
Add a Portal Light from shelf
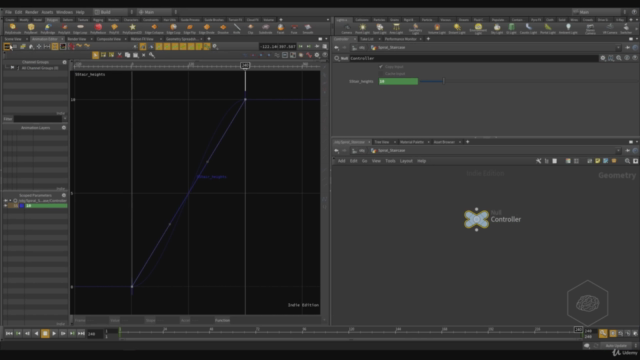click(548, 29)
